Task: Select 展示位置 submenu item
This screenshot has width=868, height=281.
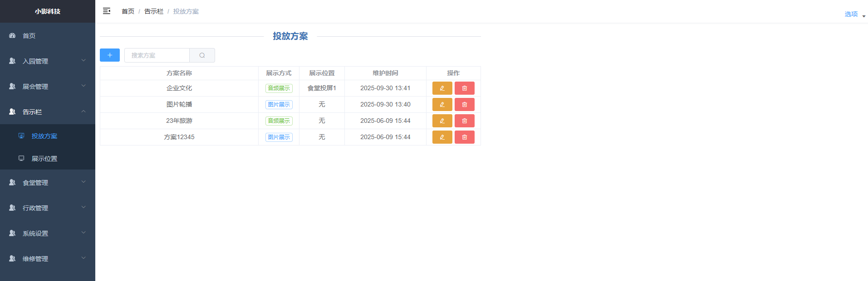Action: coord(48,158)
